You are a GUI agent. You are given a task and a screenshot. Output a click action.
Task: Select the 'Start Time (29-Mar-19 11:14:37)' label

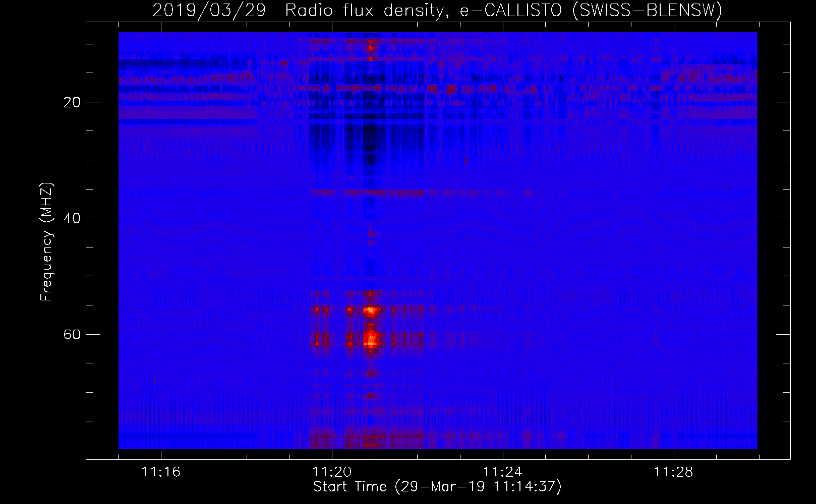[x=437, y=487]
